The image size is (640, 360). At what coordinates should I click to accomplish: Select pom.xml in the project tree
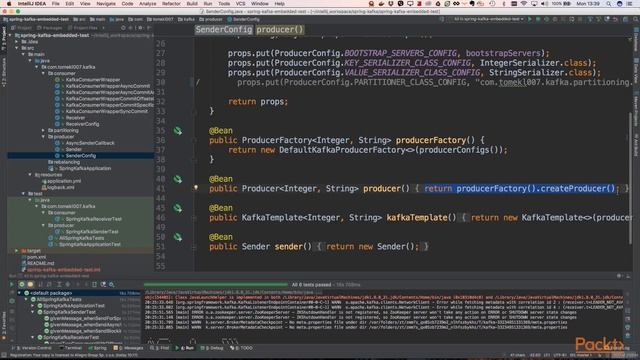[x=36, y=257]
